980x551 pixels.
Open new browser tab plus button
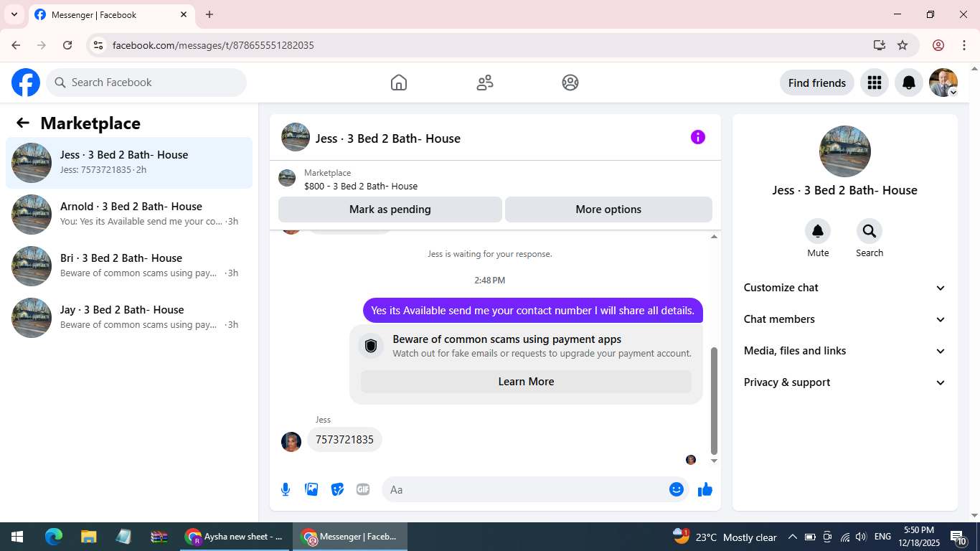(x=209, y=14)
